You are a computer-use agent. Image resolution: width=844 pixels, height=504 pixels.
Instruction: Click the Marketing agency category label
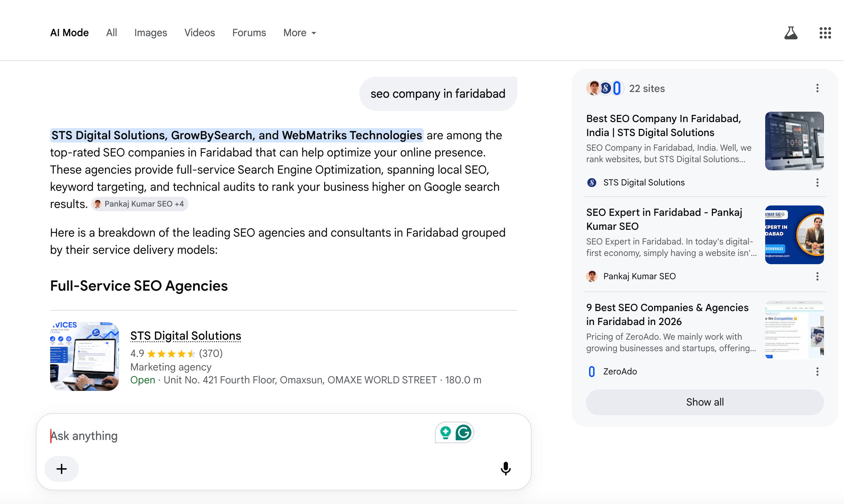(171, 367)
